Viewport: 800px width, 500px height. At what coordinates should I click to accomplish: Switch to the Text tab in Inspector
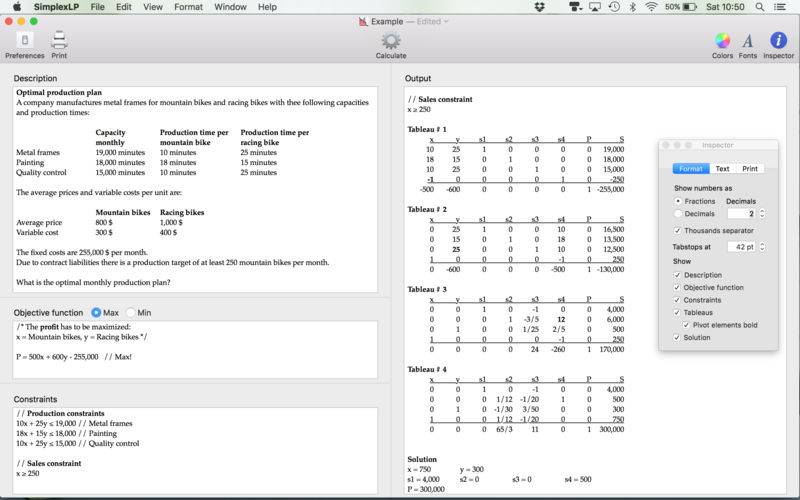click(x=722, y=168)
